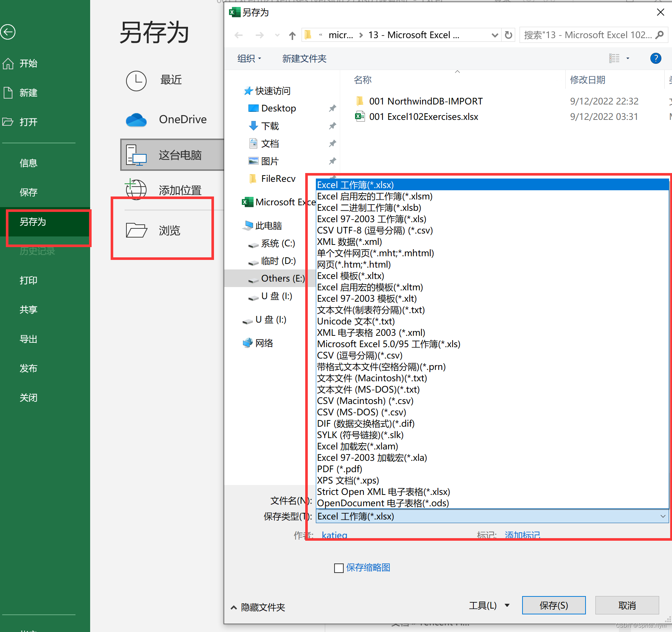This screenshot has height=632, width=672.
Task: Expand the address bar path dropdown
Action: (x=495, y=35)
